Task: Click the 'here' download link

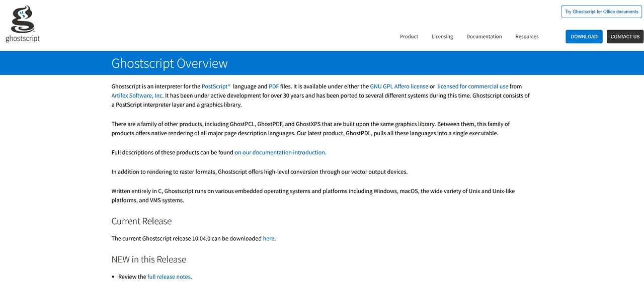Action: tap(269, 238)
